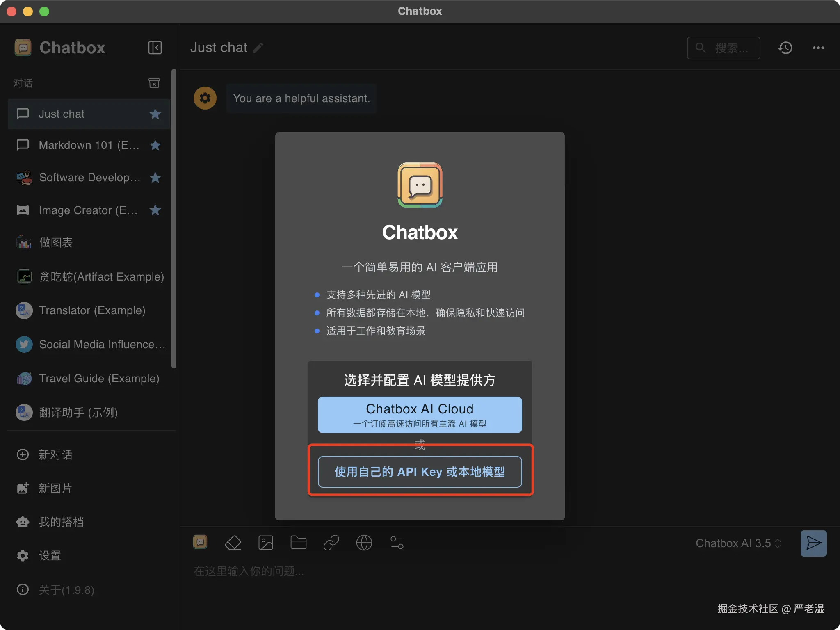This screenshot has height=630, width=840.
Task: Click the attach image icon
Action: coord(266,543)
